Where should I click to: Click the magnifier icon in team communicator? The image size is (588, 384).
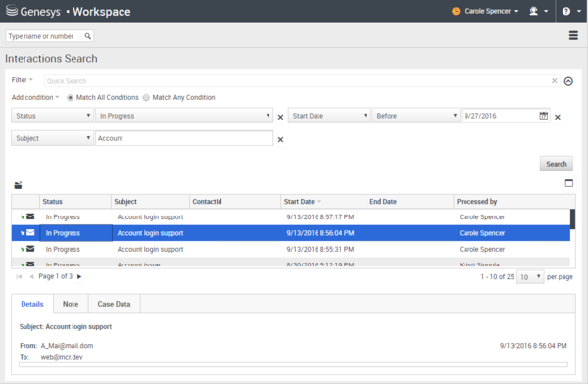pyautogui.click(x=88, y=36)
